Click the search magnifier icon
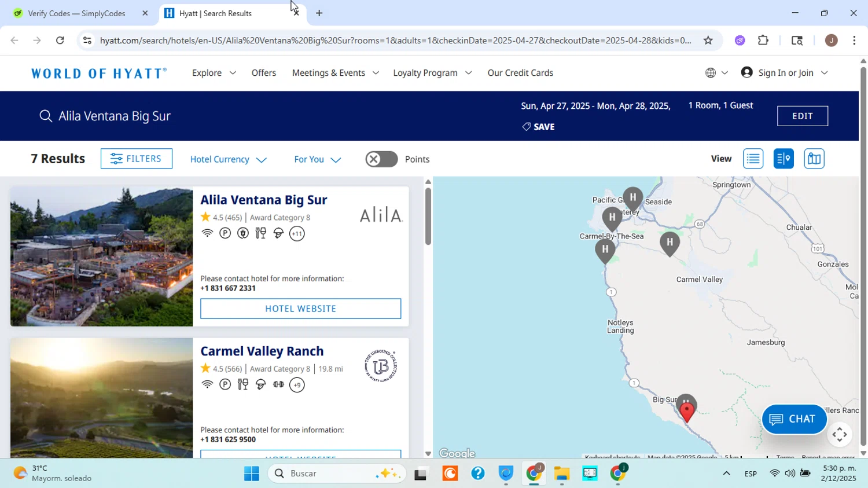This screenshot has width=868, height=488. tap(46, 116)
